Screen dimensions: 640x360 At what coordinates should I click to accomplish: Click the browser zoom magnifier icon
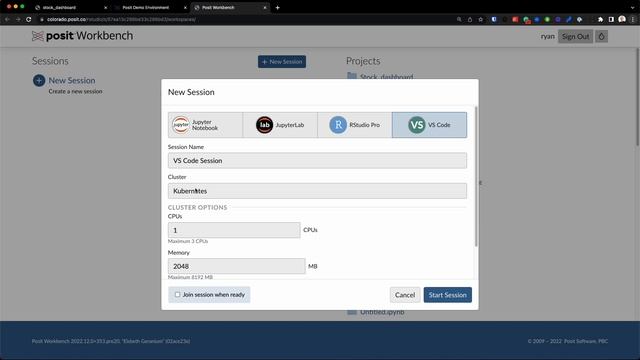click(459, 19)
